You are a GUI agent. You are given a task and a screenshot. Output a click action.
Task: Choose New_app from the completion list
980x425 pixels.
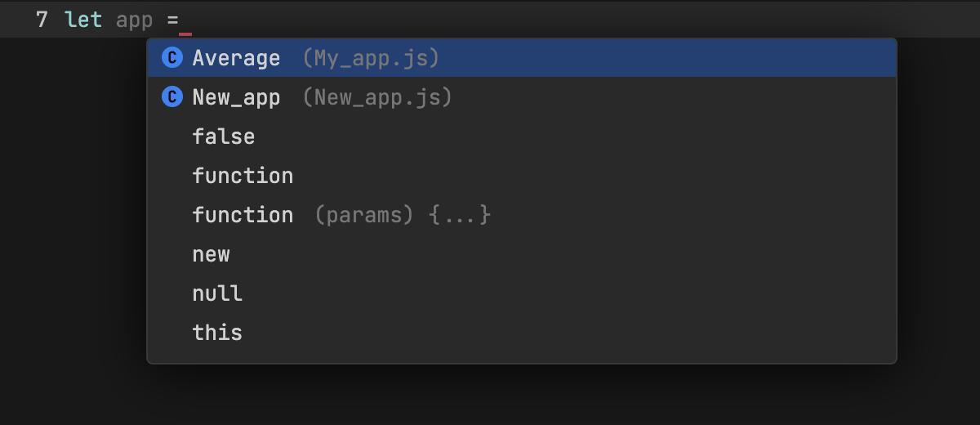coord(236,97)
